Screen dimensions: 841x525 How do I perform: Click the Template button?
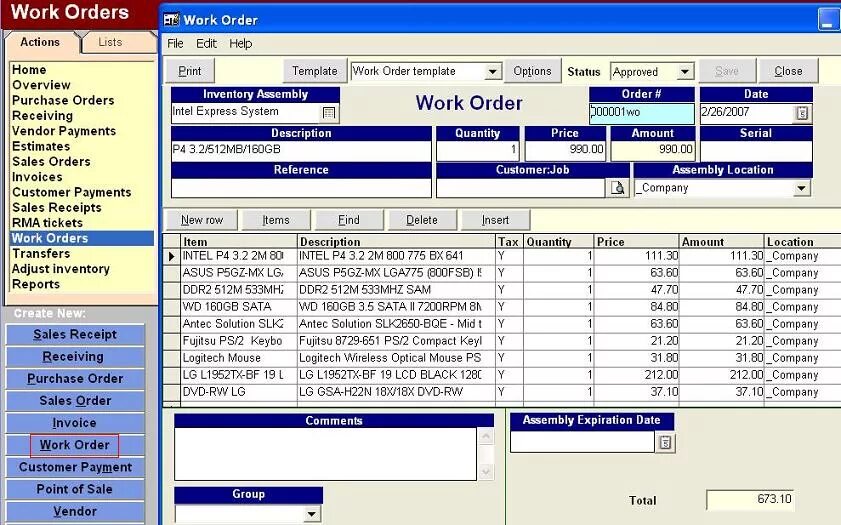(315, 71)
